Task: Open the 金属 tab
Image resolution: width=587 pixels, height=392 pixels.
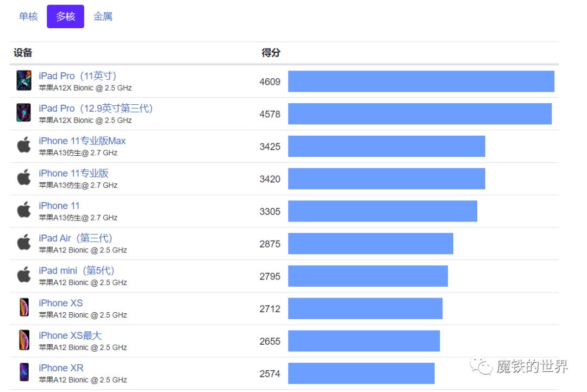Action: pos(103,17)
